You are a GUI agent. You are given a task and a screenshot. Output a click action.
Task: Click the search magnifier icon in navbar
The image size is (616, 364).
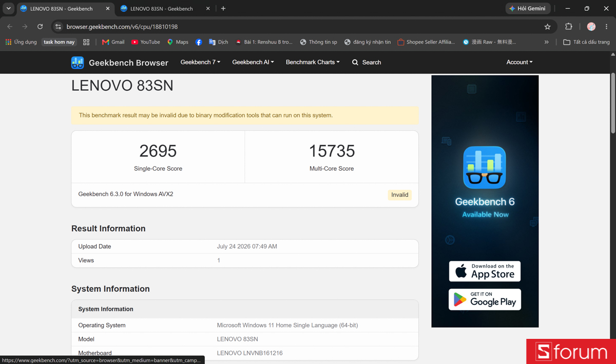(355, 63)
